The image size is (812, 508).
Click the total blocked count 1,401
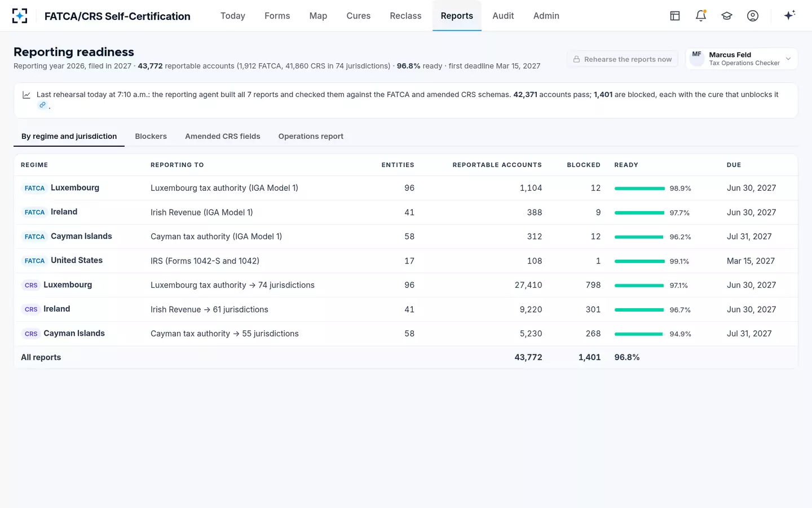pos(589,357)
